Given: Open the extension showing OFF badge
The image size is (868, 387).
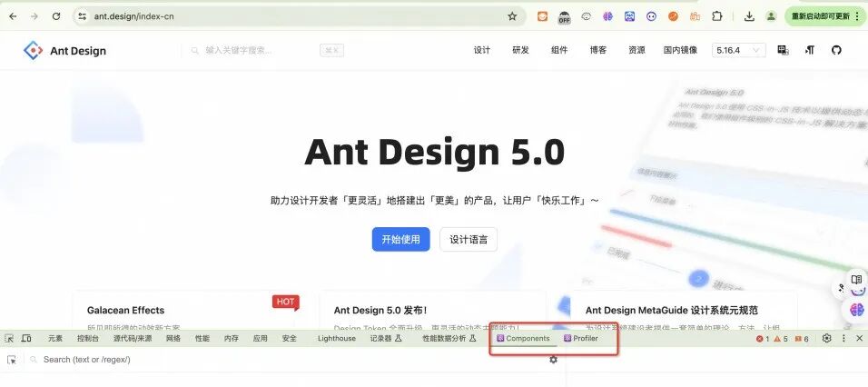Looking at the screenshot, I should (x=564, y=17).
